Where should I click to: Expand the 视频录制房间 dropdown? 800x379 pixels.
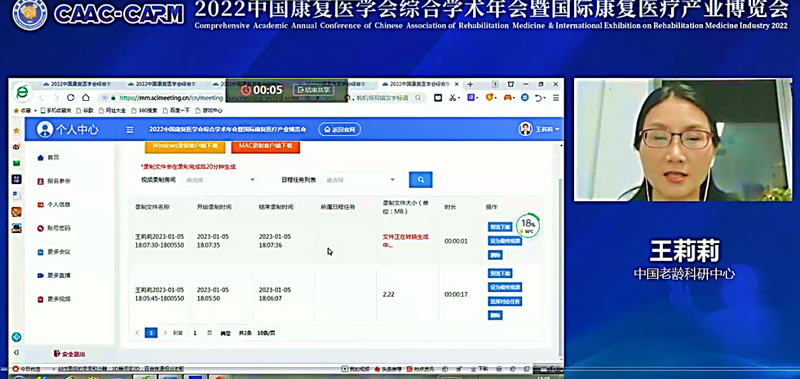click(220, 180)
